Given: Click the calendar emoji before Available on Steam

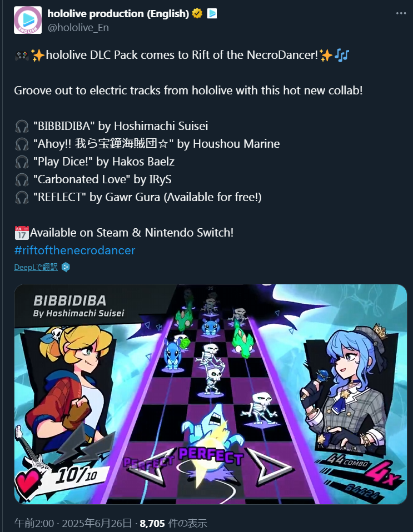Looking at the screenshot, I should click(x=22, y=233).
